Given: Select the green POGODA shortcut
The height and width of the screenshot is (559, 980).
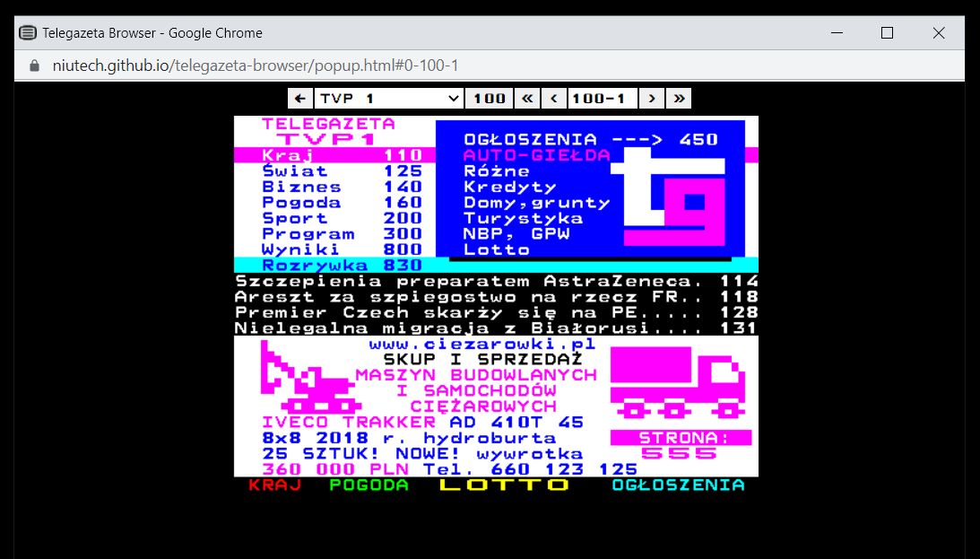Looking at the screenshot, I should point(369,485).
